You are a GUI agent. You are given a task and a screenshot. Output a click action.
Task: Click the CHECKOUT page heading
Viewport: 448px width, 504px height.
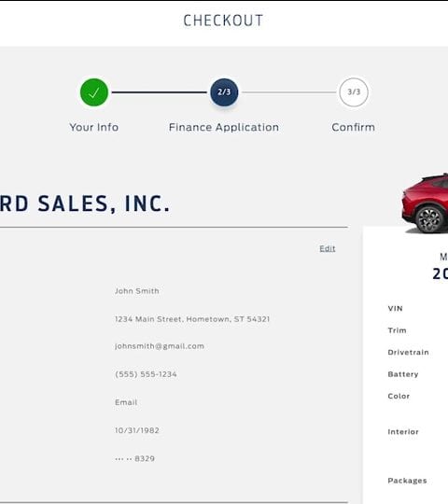[223, 21]
